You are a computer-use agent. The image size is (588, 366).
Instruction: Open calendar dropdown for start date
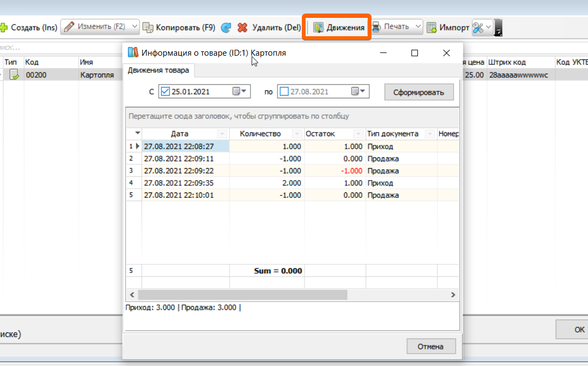point(240,91)
